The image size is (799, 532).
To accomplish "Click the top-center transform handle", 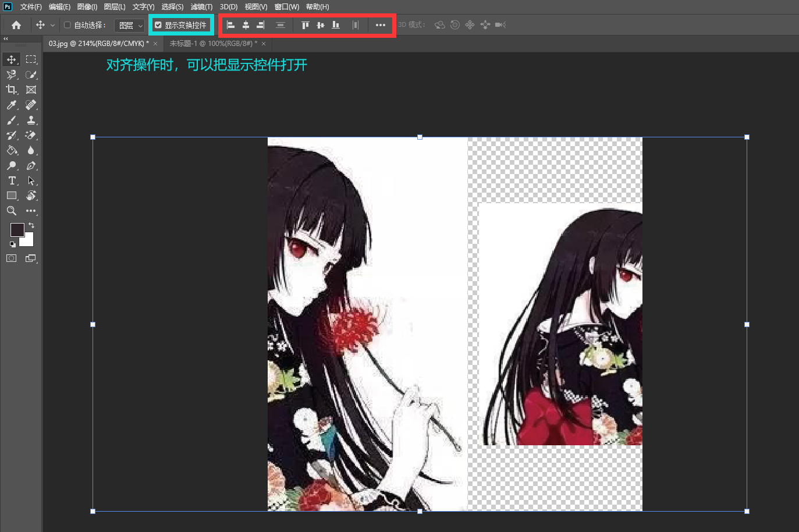I will (x=420, y=137).
